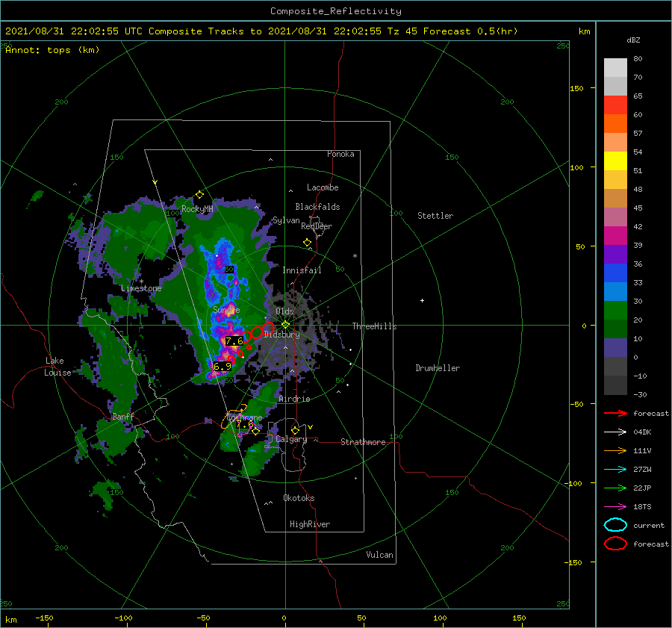
Task: Click the Strathmore town label
Action: tap(363, 442)
